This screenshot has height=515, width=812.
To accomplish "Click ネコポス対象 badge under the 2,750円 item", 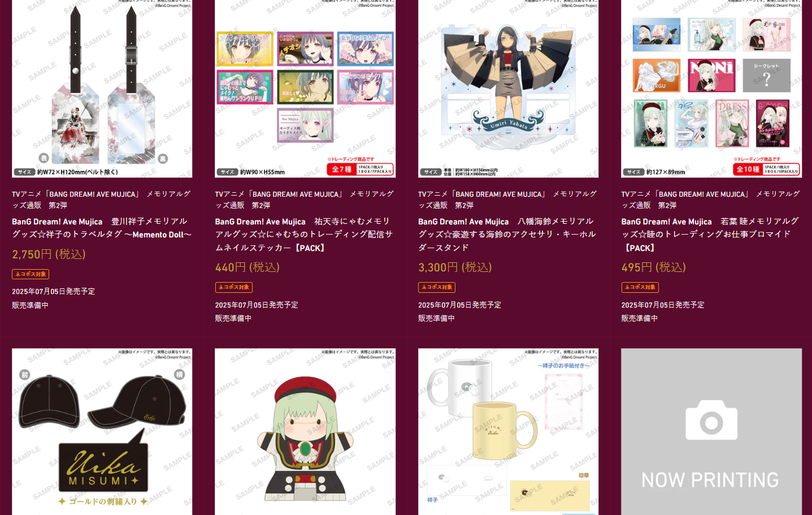I will [31, 274].
